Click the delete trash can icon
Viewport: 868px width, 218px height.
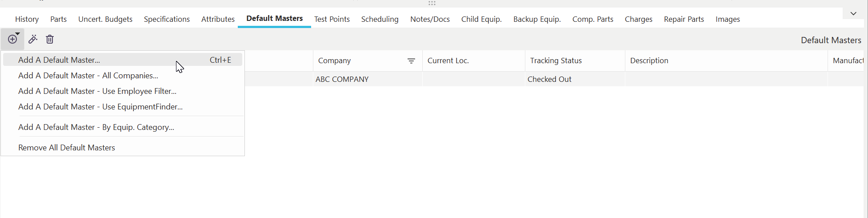click(50, 40)
